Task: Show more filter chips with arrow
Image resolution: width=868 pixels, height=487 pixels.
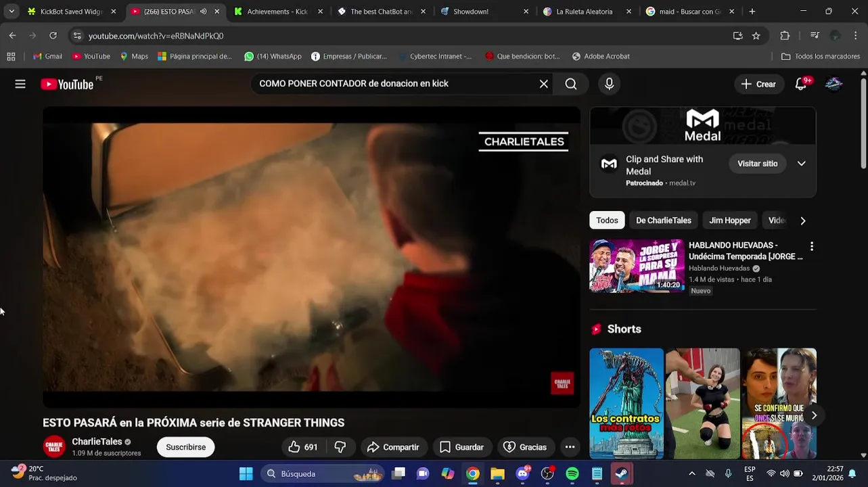Action: [x=803, y=221]
